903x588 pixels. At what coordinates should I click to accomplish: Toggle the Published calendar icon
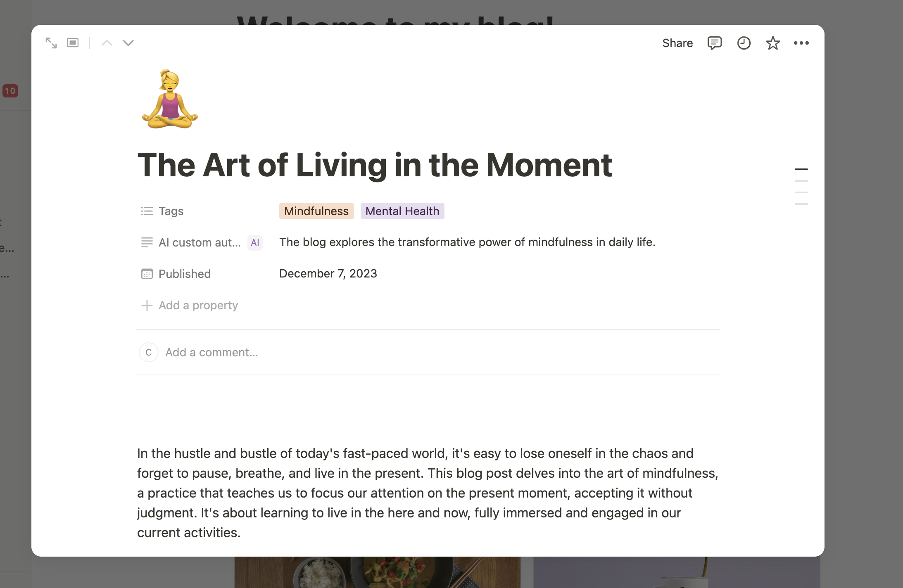(x=146, y=274)
